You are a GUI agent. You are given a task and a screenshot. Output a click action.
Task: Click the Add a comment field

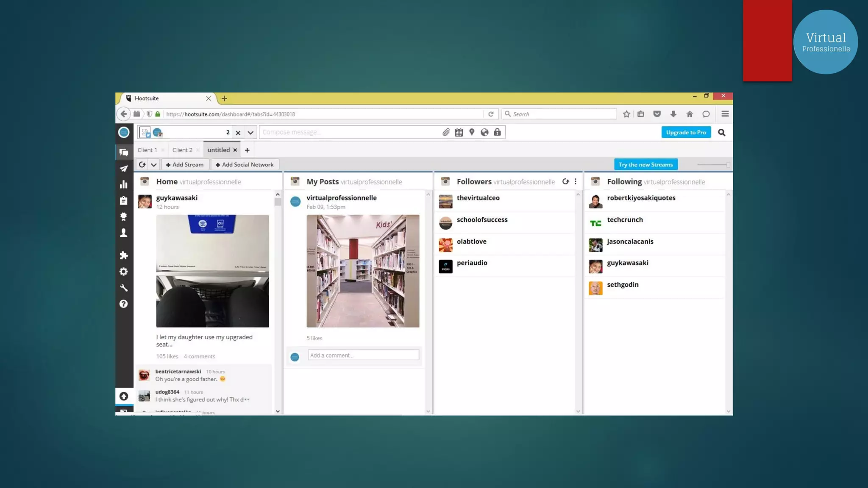(x=363, y=355)
